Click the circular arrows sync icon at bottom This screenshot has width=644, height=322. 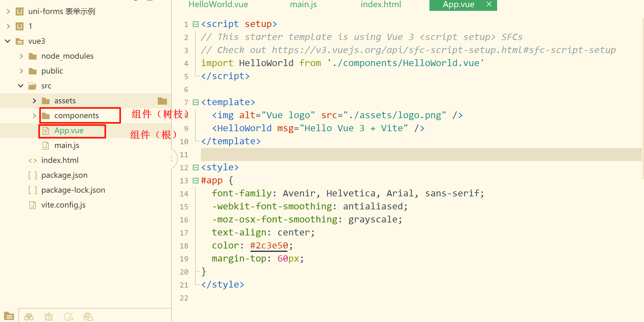(68, 316)
